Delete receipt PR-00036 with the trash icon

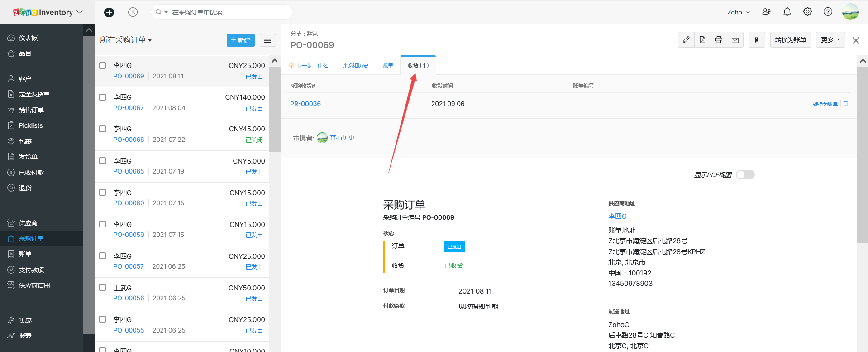click(x=845, y=104)
